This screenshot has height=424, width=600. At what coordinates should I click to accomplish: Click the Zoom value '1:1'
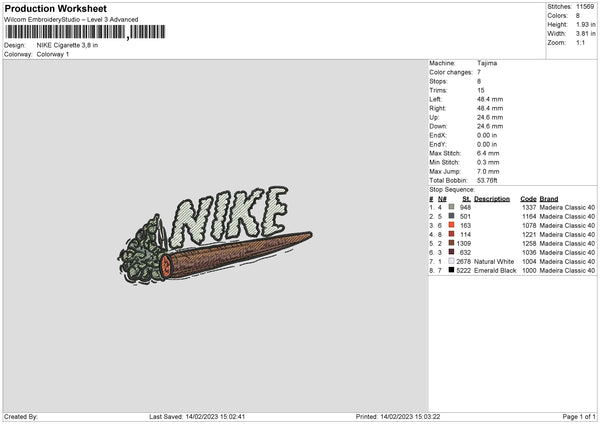[x=580, y=42]
